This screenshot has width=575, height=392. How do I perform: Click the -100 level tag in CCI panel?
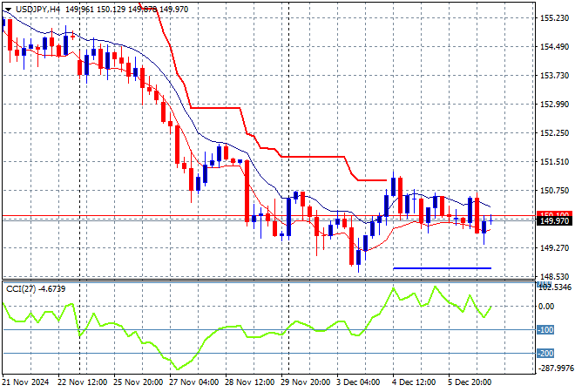pos(548,330)
